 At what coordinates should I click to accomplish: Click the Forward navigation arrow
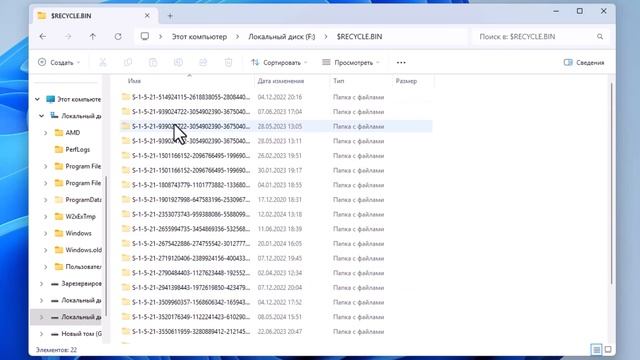coord(68,36)
